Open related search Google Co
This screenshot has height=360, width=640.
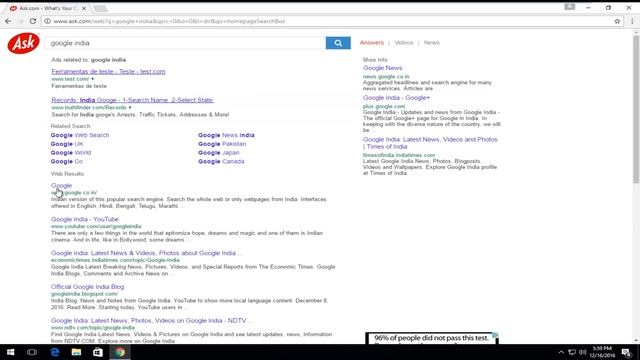tap(67, 162)
